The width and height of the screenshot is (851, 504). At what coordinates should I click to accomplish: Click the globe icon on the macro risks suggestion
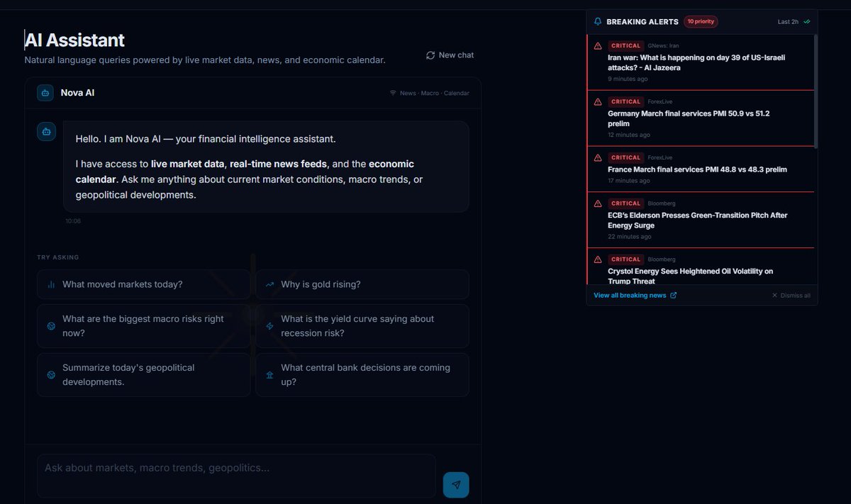pos(51,326)
